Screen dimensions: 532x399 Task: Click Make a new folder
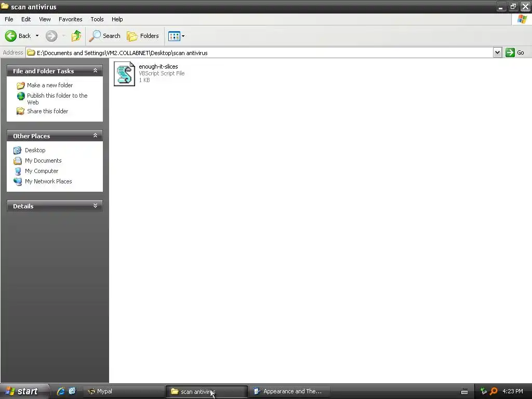coord(50,85)
